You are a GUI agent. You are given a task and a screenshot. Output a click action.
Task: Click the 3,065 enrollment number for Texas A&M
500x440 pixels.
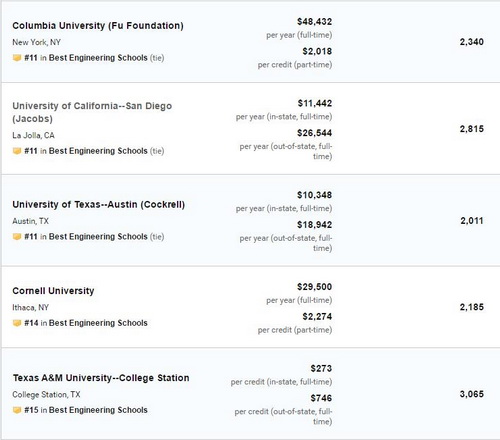click(472, 394)
